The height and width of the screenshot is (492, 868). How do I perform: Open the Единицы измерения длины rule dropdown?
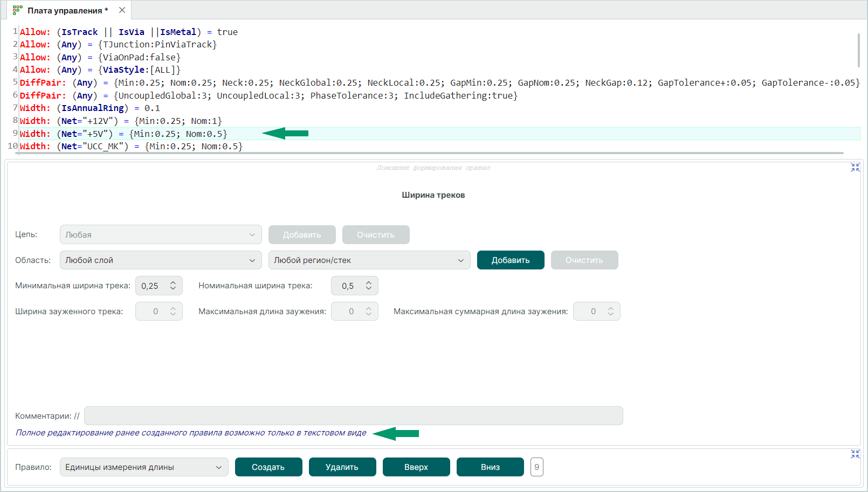pos(143,467)
